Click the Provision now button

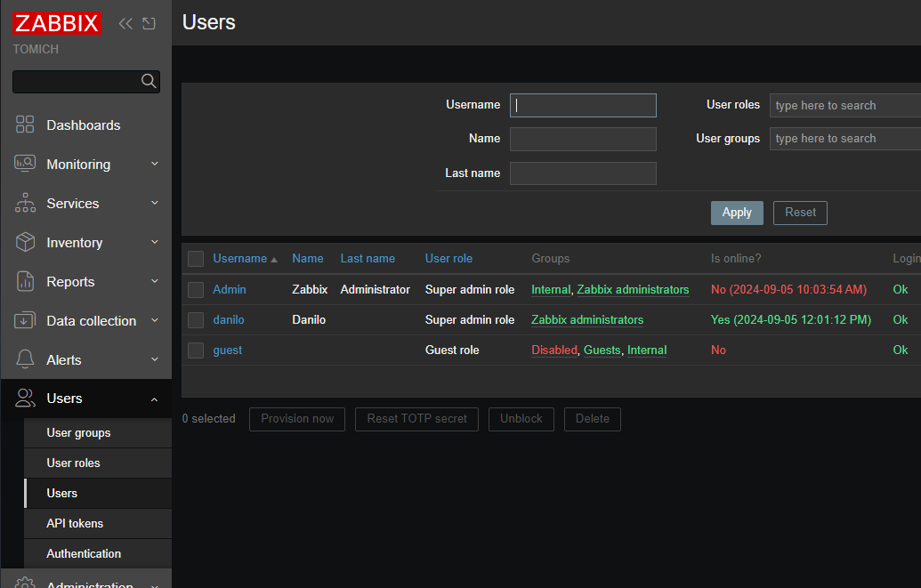(x=297, y=419)
